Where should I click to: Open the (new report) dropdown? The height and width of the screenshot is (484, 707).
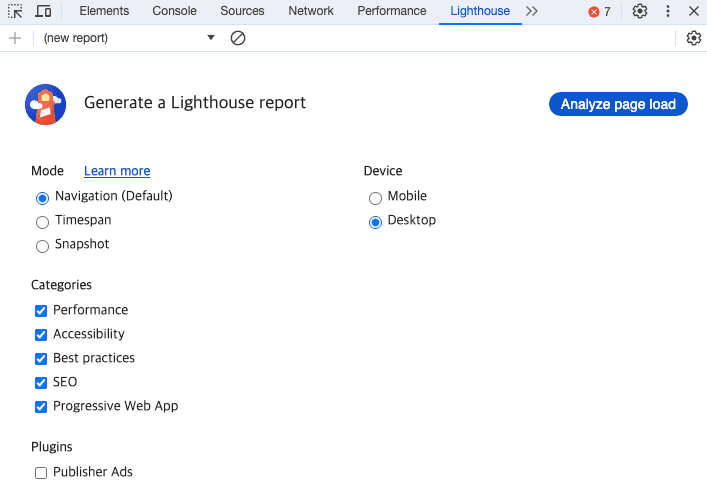coord(128,38)
